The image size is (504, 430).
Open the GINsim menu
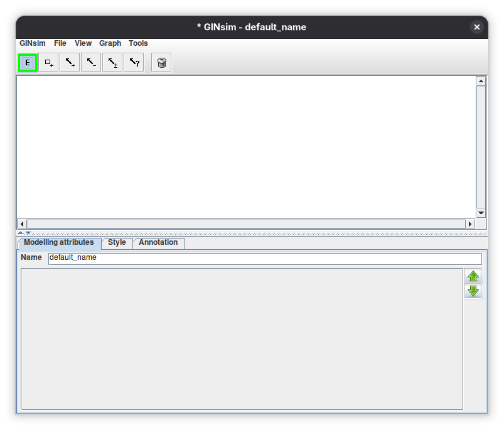pyautogui.click(x=33, y=43)
